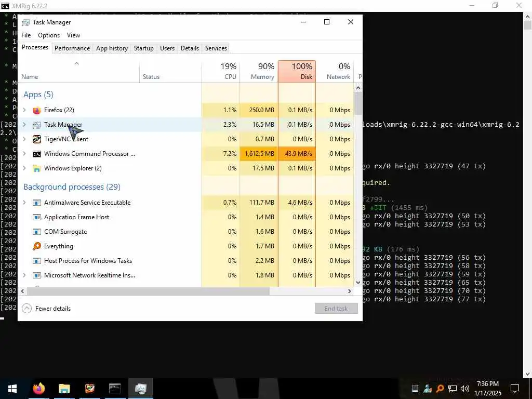Click the COM Surrogate process icon
Viewport: 532px width, 399px height.
[37, 232]
